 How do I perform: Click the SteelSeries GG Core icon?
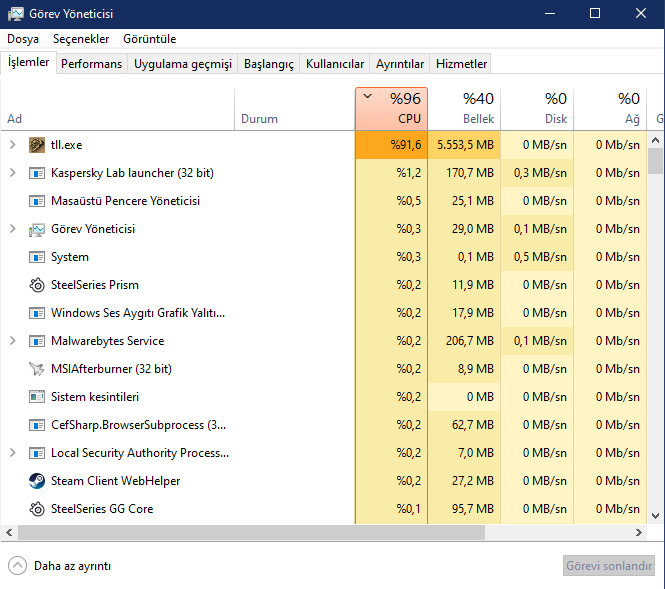37,509
